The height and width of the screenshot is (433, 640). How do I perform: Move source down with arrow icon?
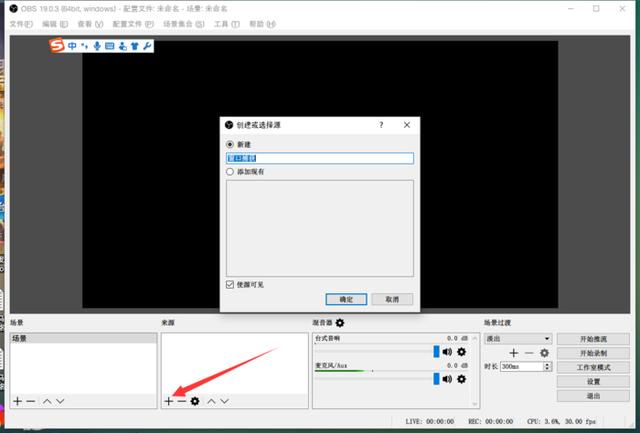pos(224,401)
